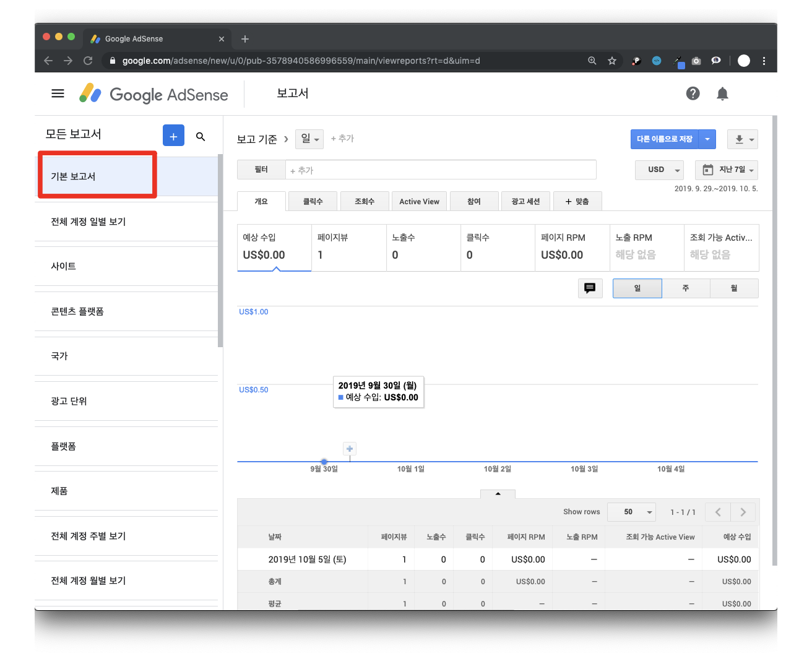This screenshot has height=656, width=812.
Task: Click the browser forward arrow
Action: click(68, 61)
